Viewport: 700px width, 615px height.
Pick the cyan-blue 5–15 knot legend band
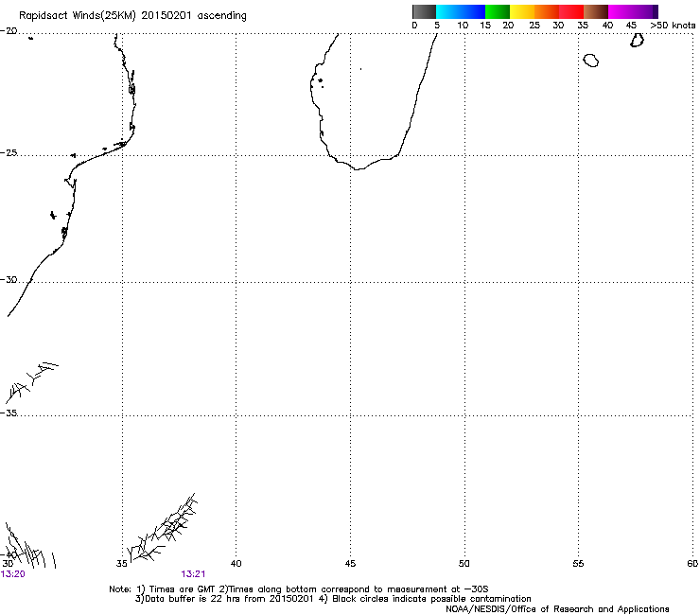461,11
